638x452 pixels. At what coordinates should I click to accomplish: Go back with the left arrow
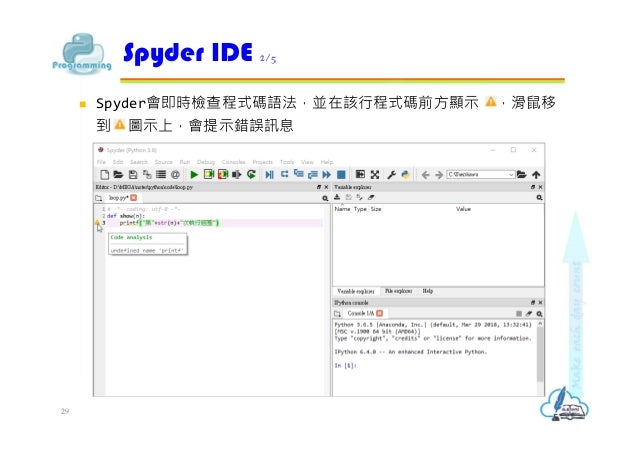coord(426,175)
